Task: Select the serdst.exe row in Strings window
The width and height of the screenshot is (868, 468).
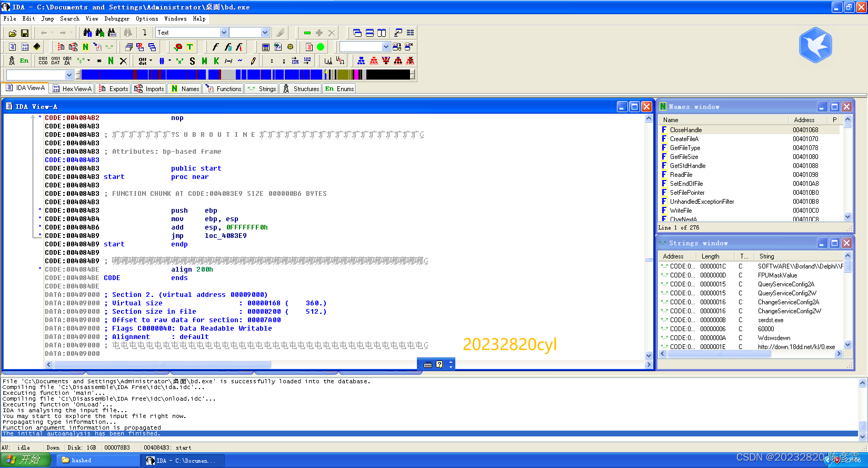Action: (751, 320)
